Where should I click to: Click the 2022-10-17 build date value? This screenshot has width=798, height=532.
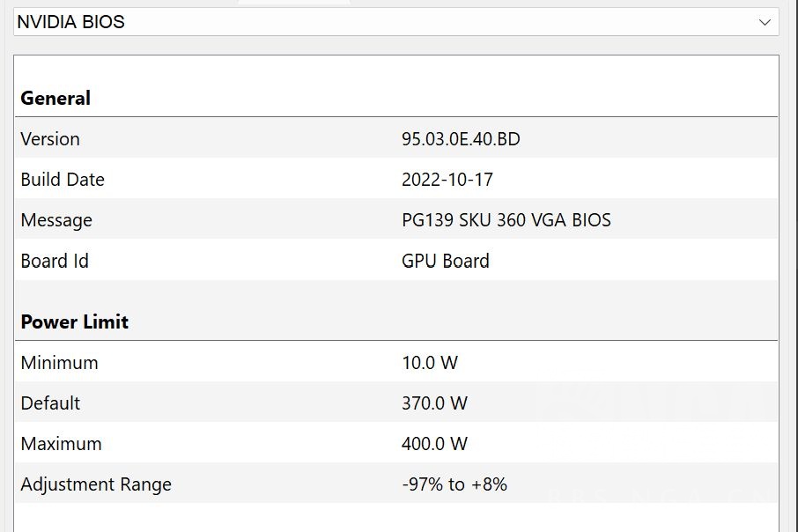(x=445, y=179)
